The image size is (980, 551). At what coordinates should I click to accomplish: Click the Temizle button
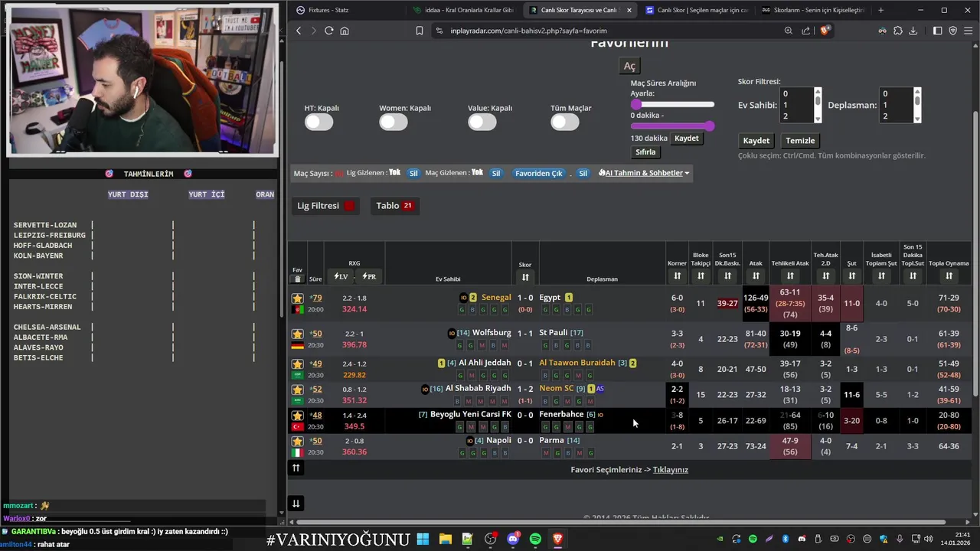click(x=800, y=141)
